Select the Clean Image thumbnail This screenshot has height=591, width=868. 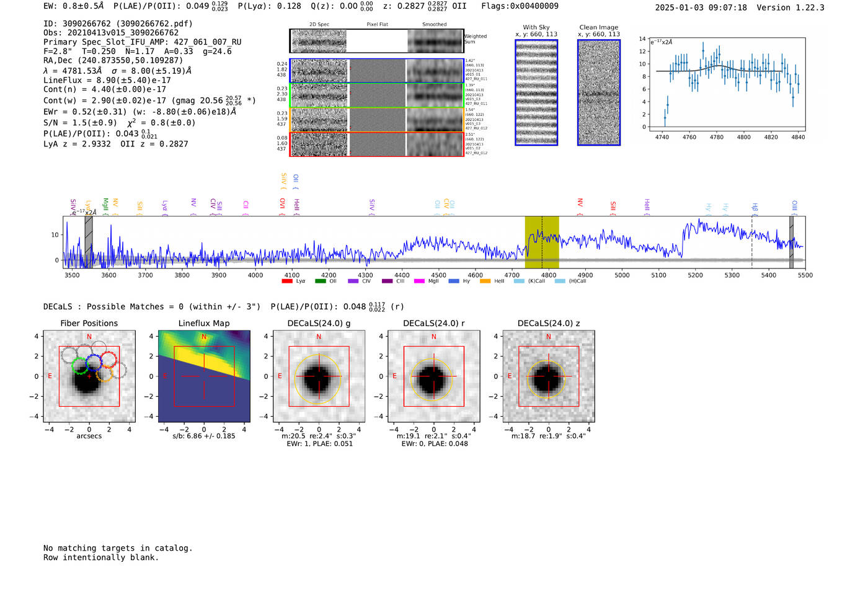(599, 92)
